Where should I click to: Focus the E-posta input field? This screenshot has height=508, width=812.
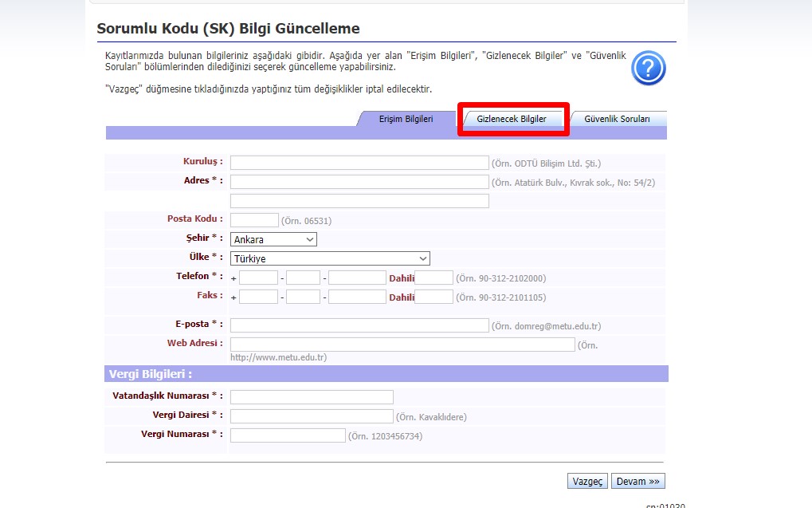(359, 325)
